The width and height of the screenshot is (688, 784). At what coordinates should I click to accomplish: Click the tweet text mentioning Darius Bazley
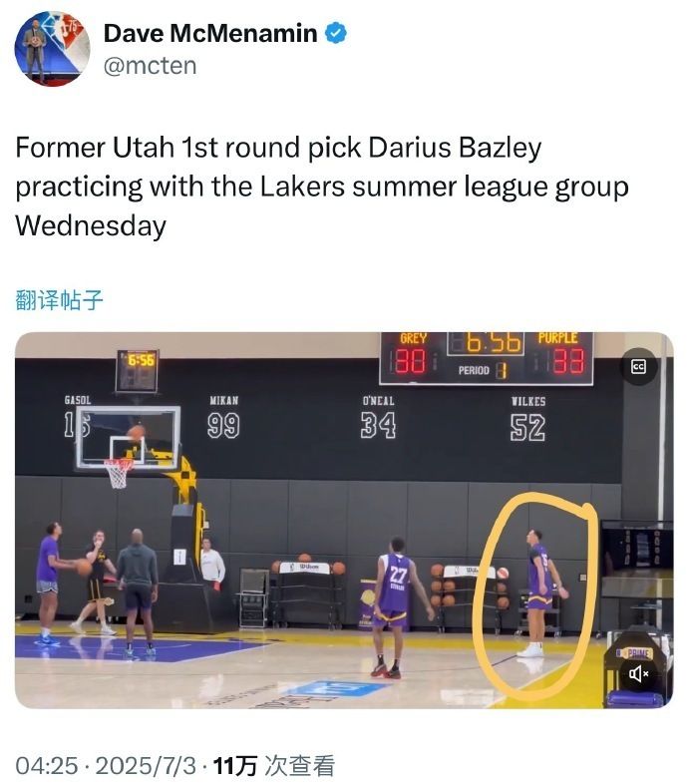[x=321, y=186]
